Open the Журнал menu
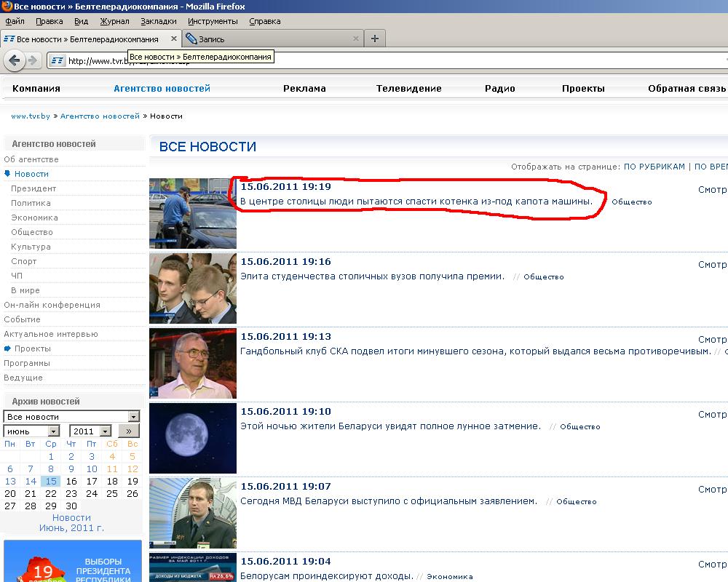Viewport: 728px width, 582px height. tap(114, 21)
